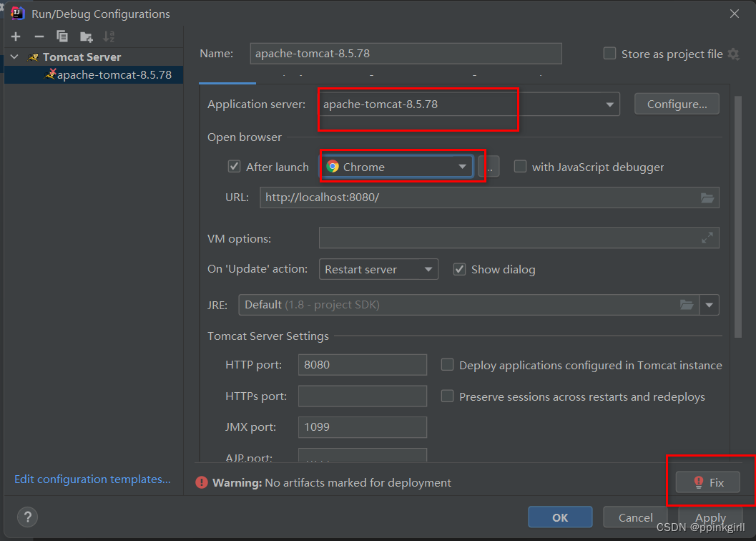Sort the configurations alphabetically
Image resolution: width=756 pixels, height=541 pixels.
[109, 36]
